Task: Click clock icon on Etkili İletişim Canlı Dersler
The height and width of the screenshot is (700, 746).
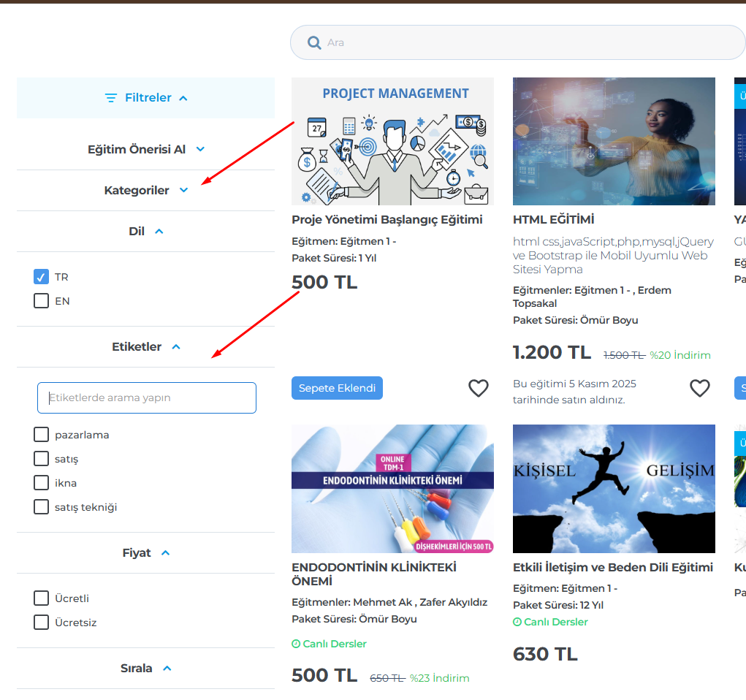Action: 517,623
